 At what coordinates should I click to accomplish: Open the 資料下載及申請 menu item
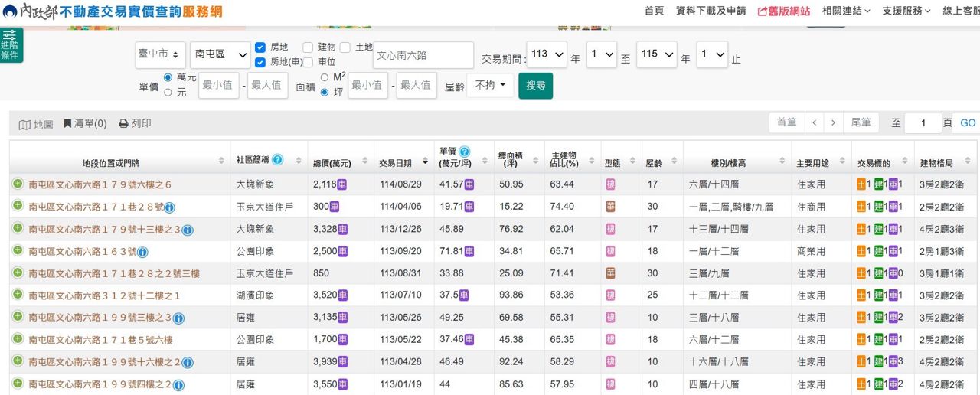(x=710, y=11)
